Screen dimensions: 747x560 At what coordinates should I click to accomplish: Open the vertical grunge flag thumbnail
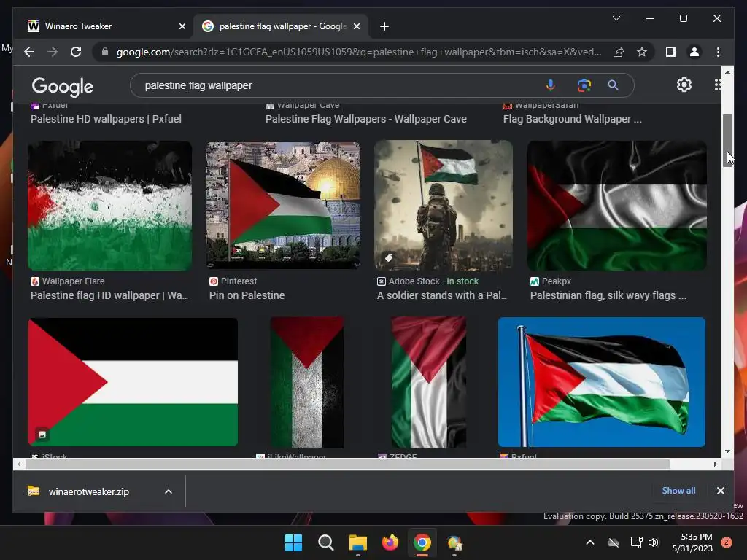pyautogui.click(x=307, y=382)
